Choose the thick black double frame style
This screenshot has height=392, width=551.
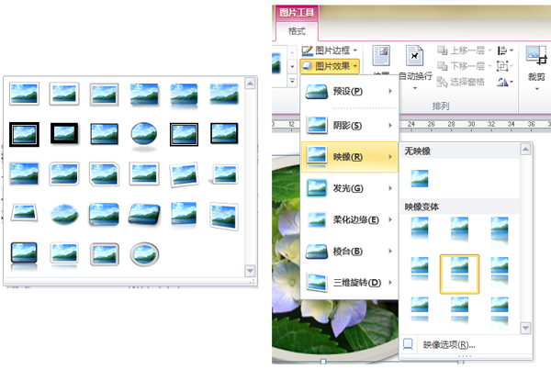click(x=22, y=133)
